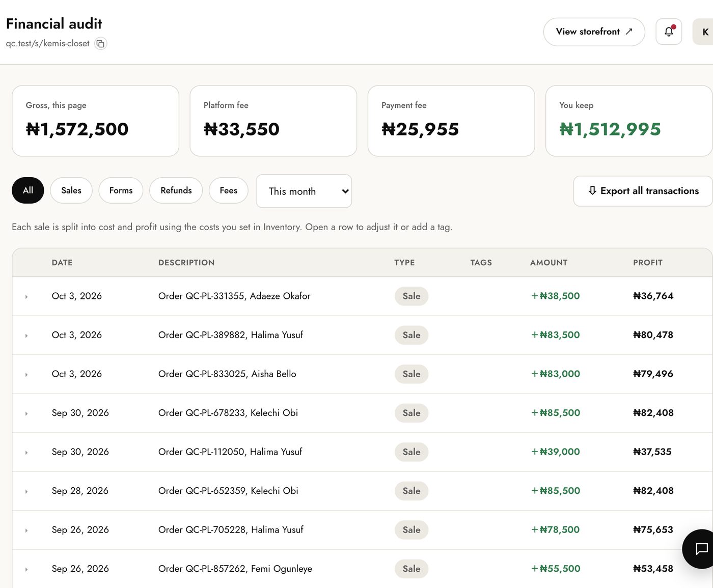Screen dimensions: 713x588
Task: Click the TYPE column header
Action: pyautogui.click(x=404, y=263)
